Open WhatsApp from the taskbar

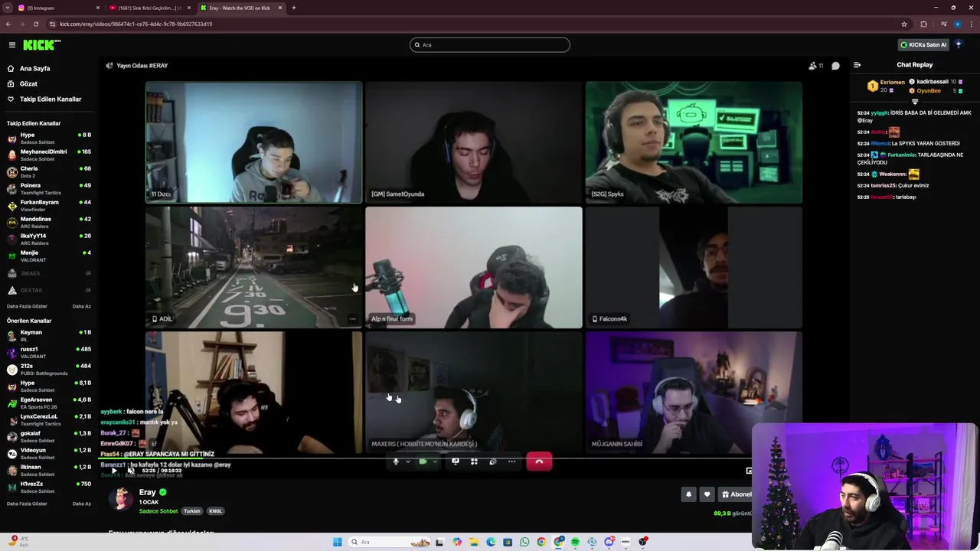coord(524,542)
